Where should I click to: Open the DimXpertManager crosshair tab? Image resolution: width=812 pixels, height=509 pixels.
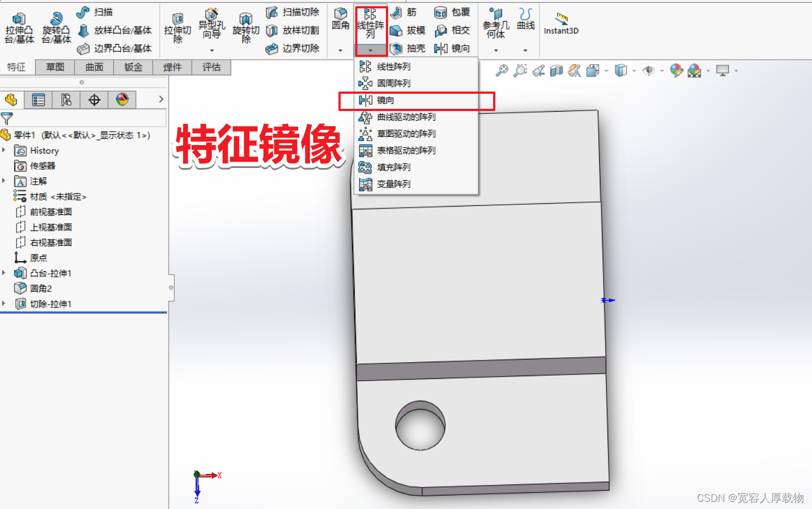pyautogui.click(x=94, y=100)
